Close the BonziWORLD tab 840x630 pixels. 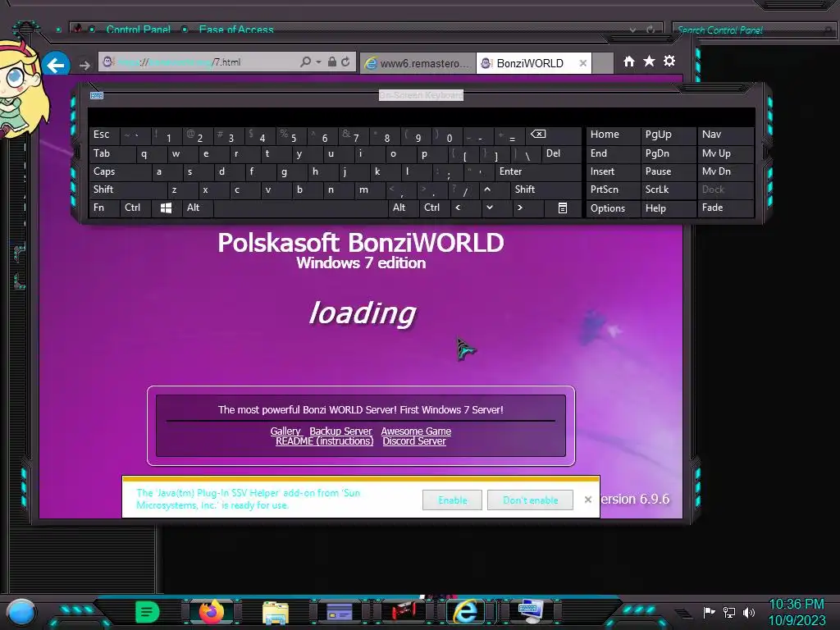583,63
